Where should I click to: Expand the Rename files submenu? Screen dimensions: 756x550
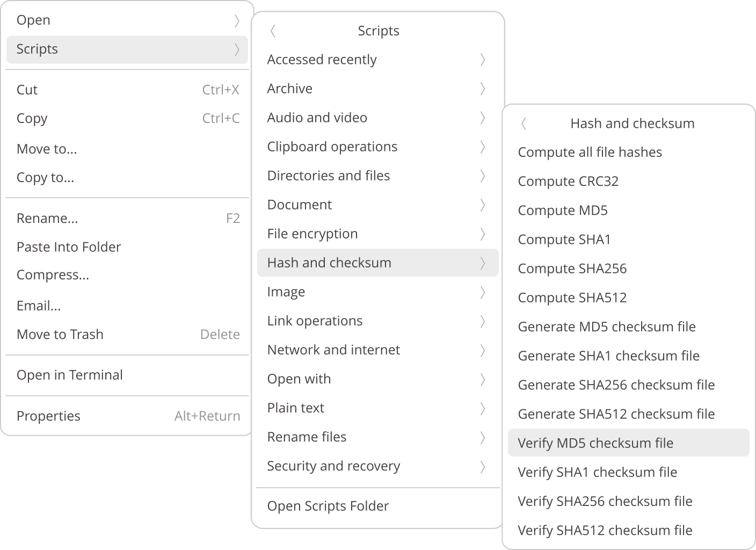point(377,437)
